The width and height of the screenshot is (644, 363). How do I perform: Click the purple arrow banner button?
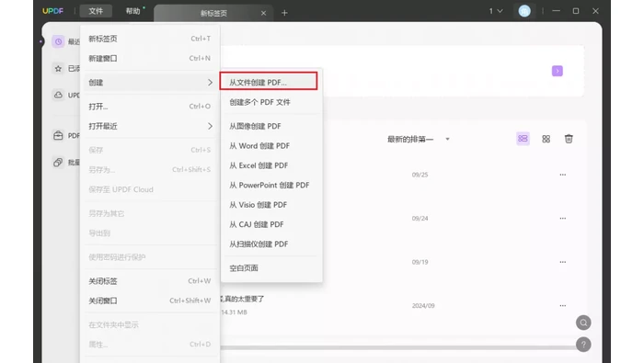tap(558, 71)
